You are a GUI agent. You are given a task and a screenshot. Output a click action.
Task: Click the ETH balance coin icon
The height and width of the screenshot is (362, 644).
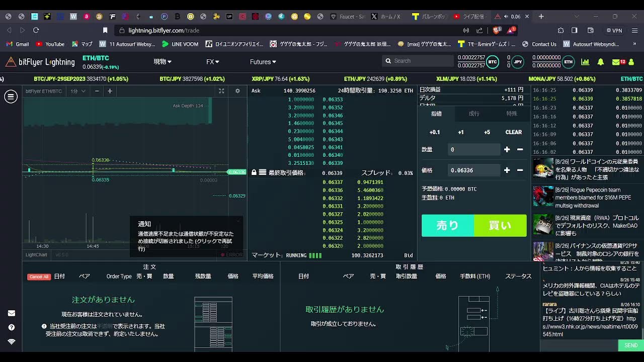[x=568, y=62]
